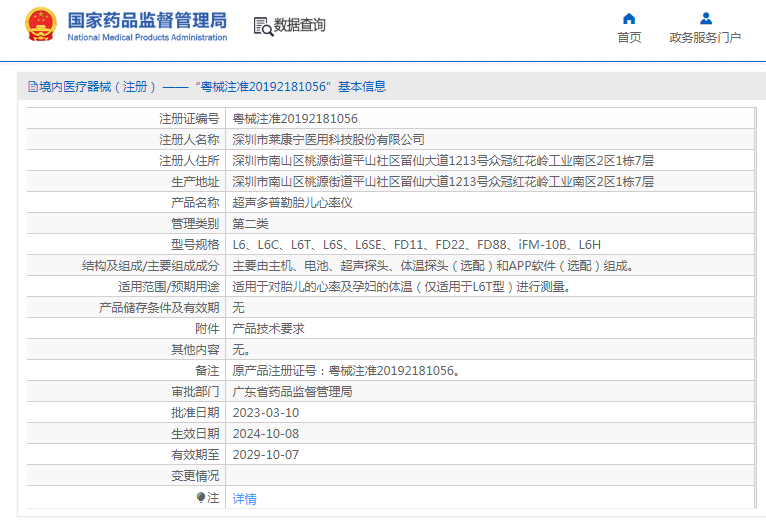Select value 粤械注准20192181056 in 注册证编号 row
The height and width of the screenshot is (526, 766).
[295, 119]
